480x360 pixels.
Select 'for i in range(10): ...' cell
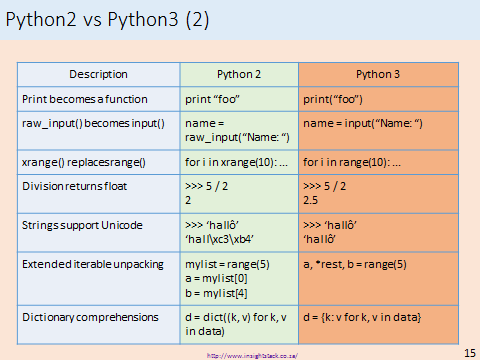[378, 162]
